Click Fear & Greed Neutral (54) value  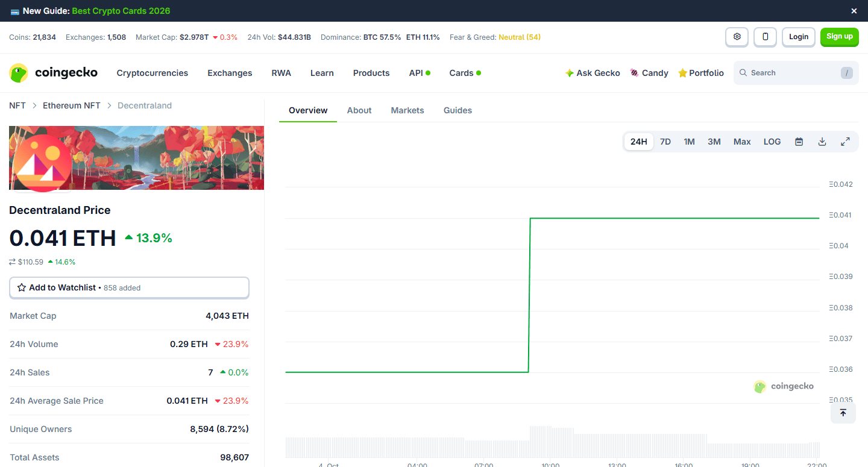coord(520,37)
